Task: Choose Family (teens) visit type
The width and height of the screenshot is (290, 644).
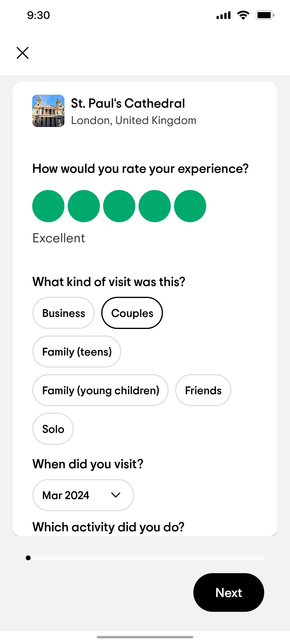Action: click(77, 352)
